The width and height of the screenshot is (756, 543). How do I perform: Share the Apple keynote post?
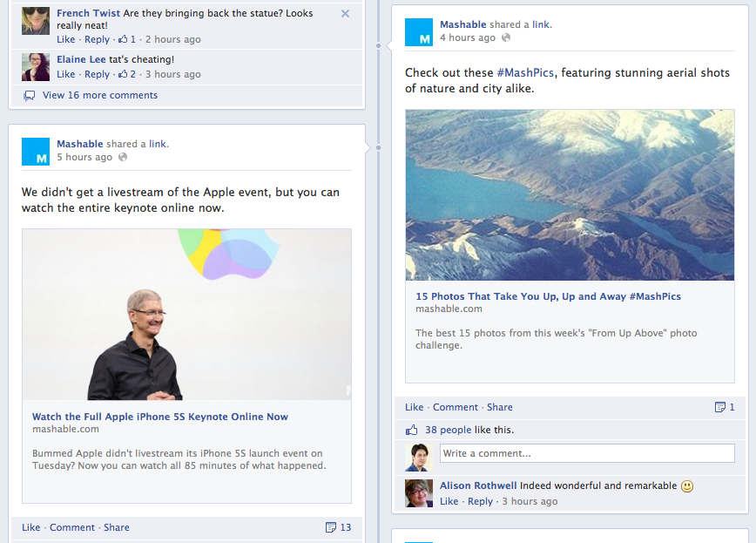(117, 527)
